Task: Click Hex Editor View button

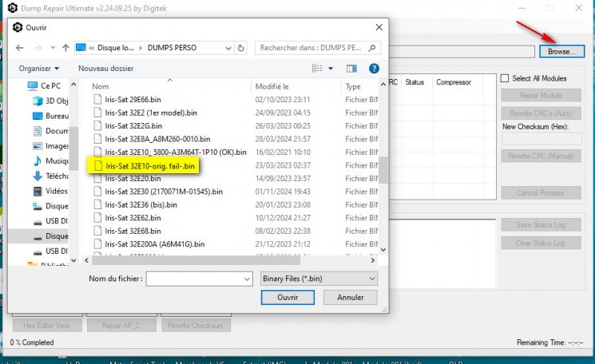Action: click(x=47, y=326)
